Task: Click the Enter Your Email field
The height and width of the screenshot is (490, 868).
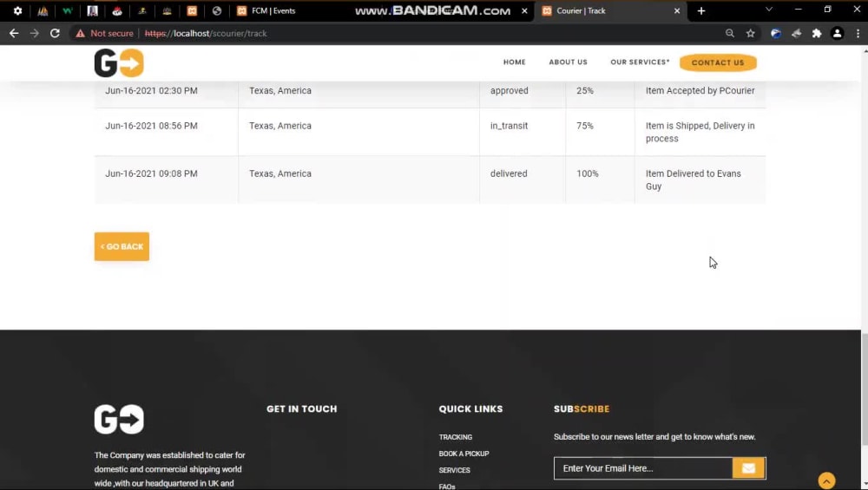Action: click(643, 468)
